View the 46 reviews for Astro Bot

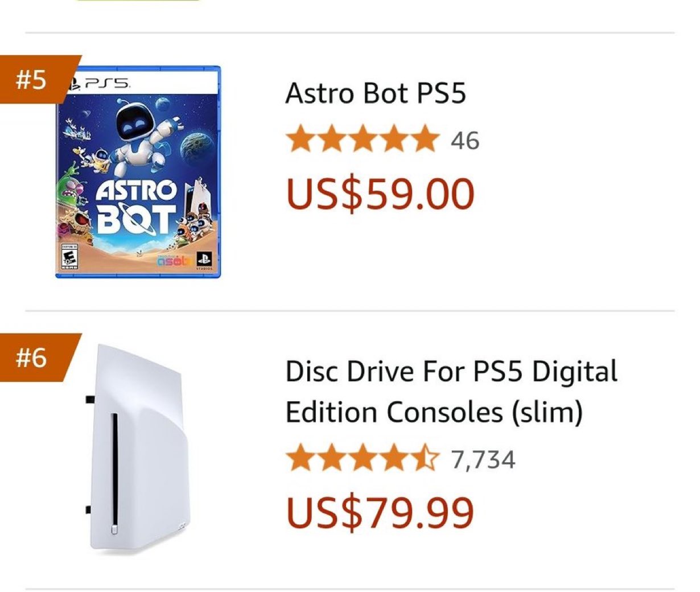(x=465, y=141)
